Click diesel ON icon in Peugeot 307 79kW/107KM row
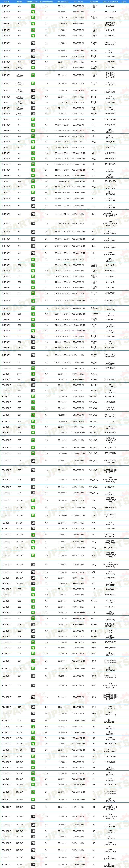129x868 pixels. click(x=33, y=713)
